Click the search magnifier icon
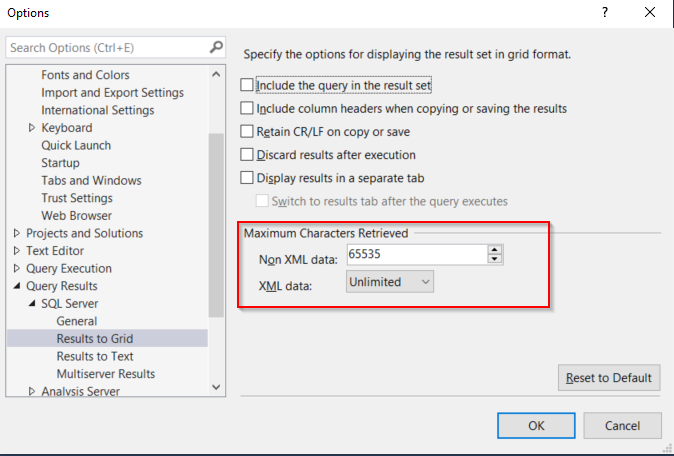The width and height of the screenshot is (674, 456). point(216,47)
